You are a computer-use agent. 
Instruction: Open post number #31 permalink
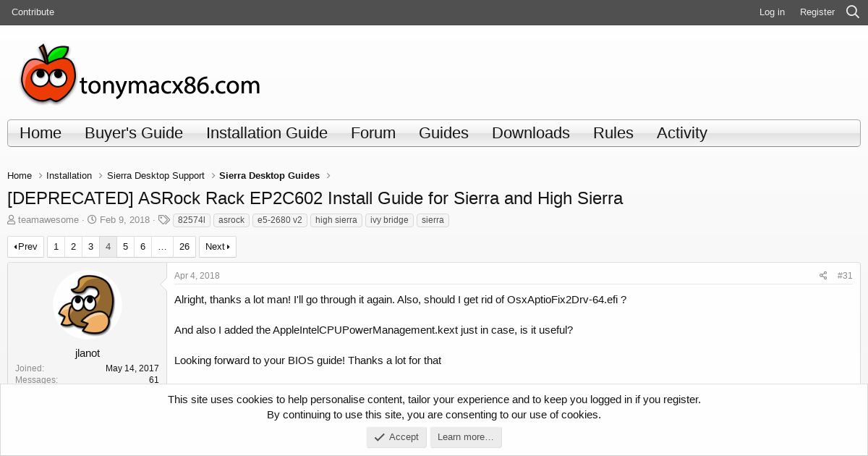(845, 276)
